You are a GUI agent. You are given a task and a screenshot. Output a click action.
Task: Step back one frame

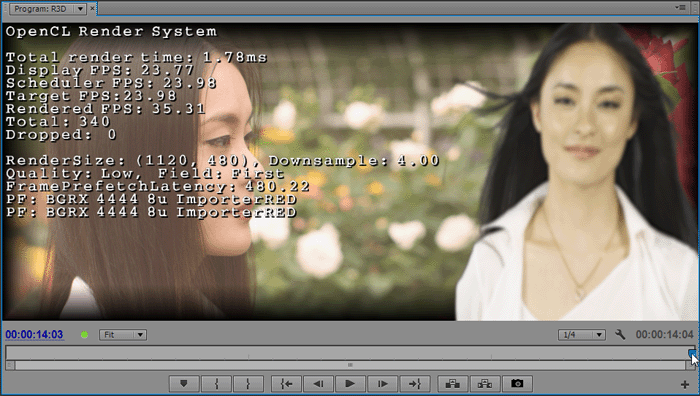318,383
